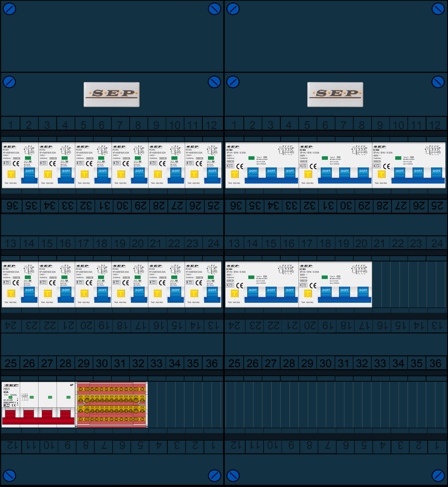The height and width of the screenshot is (487, 448).
Task: Click '1P+N/B16/0.03A' text on left breaker under slots 5-6
Action: point(84,153)
